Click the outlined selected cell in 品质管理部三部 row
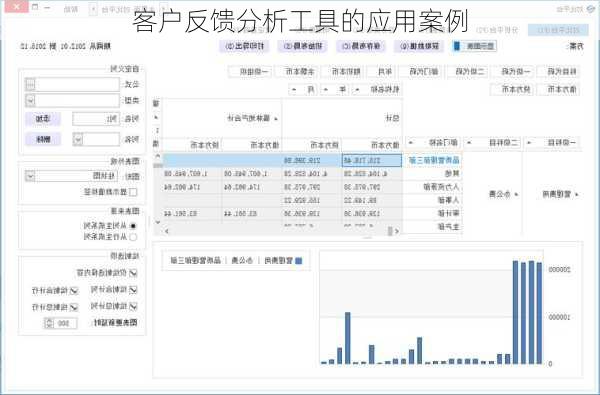This screenshot has height=395, width=600. click(x=372, y=161)
